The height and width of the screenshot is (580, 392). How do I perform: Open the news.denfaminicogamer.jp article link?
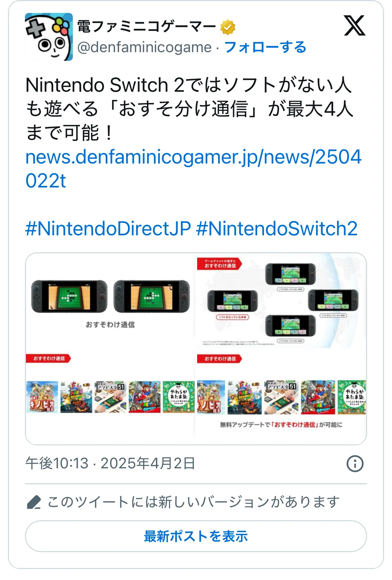pos(194,169)
